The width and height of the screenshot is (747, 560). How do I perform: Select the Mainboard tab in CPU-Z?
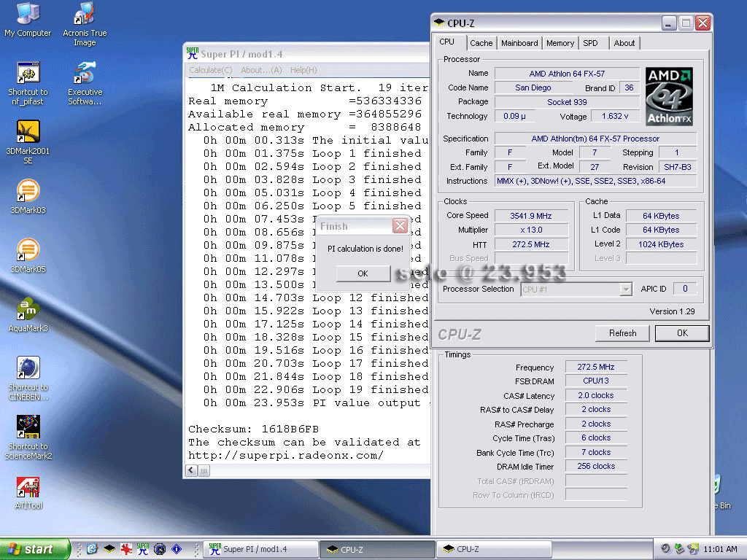tap(519, 43)
